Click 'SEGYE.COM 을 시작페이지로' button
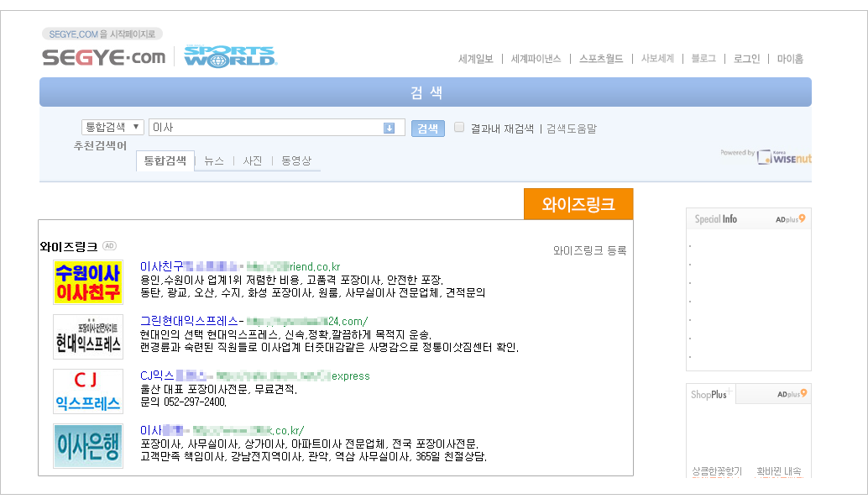 (x=102, y=34)
